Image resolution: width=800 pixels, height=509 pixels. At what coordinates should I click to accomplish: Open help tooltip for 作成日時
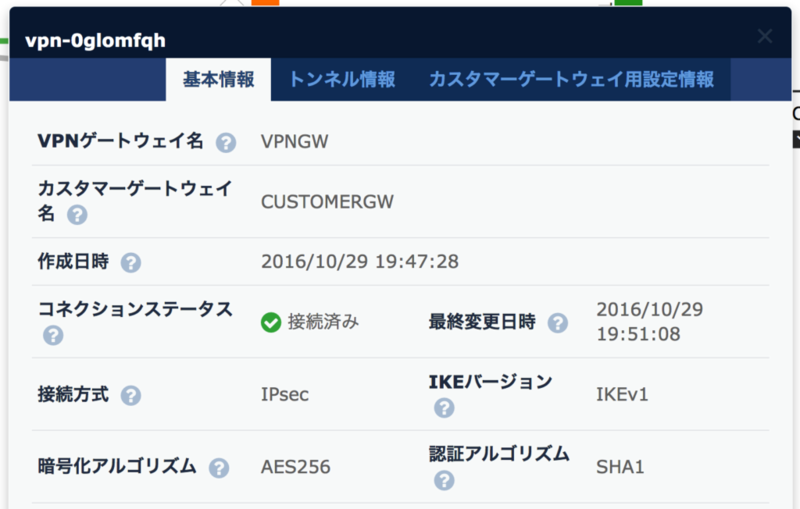coord(131,263)
